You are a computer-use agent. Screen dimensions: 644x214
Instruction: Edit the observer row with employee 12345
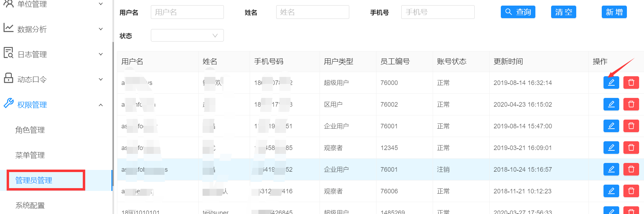click(611, 148)
